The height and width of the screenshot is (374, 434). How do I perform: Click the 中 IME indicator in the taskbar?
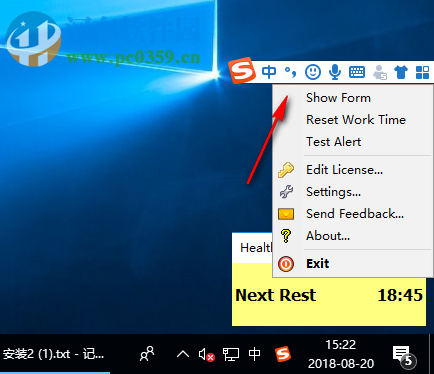click(x=254, y=354)
